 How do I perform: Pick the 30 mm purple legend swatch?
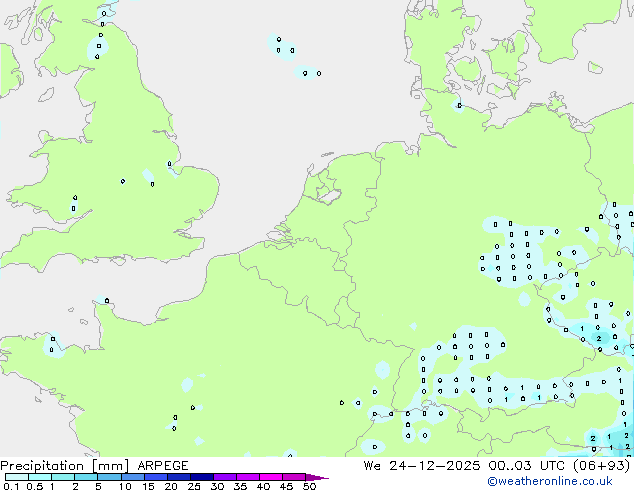228,477
